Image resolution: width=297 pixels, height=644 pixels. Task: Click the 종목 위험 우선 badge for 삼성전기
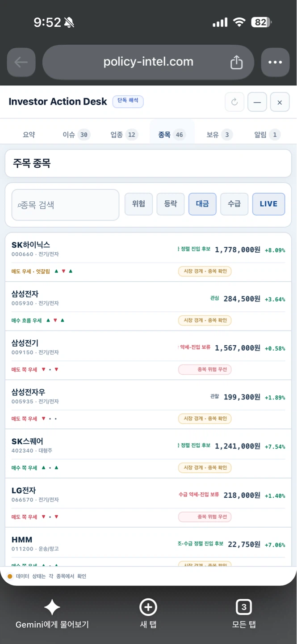[x=205, y=369]
